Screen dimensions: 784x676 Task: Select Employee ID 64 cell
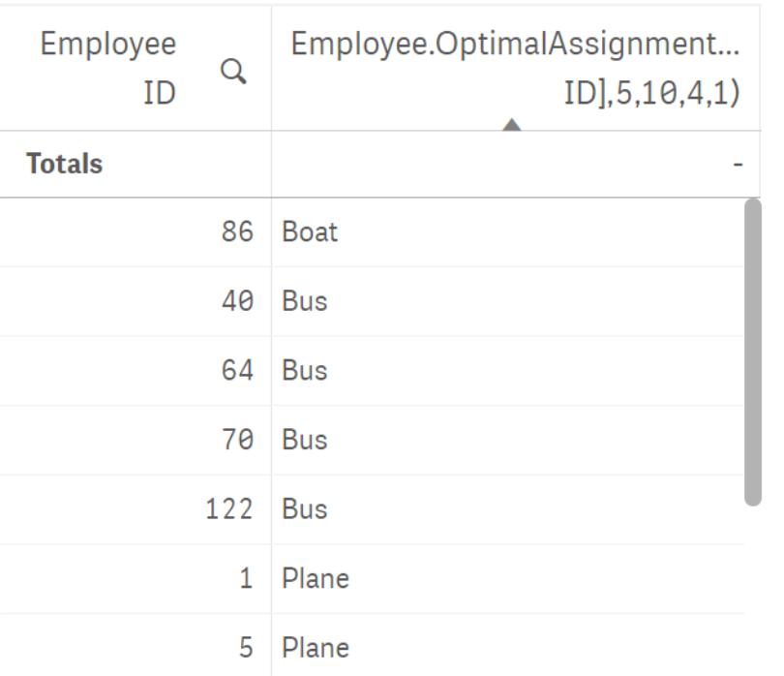pos(136,371)
